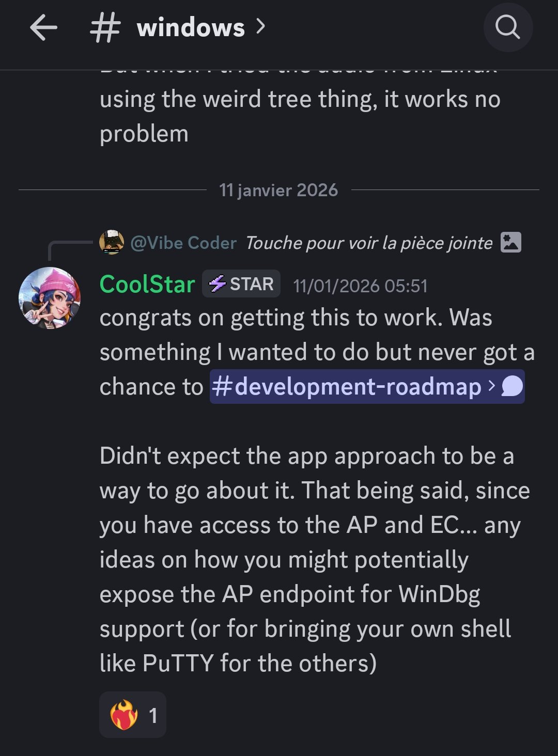
Task: Tap the speech bubble icon in channel mention
Action: coord(512,386)
